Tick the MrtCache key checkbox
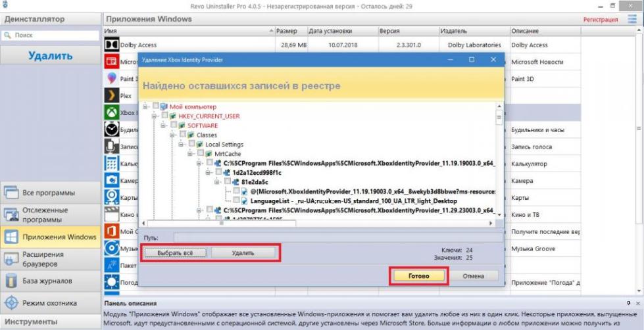The image size is (644, 330). [201, 153]
